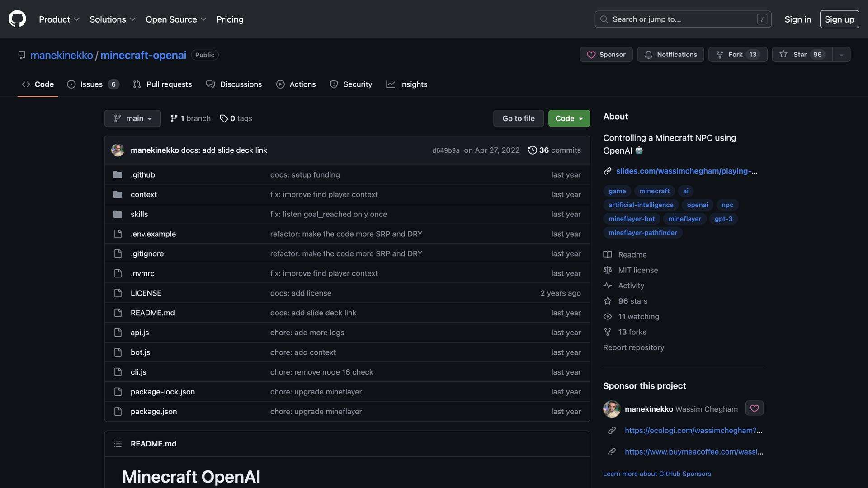868x488 pixels.
Task: Click the heart icon to sponsor manekinekko
Action: click(754, 408)
